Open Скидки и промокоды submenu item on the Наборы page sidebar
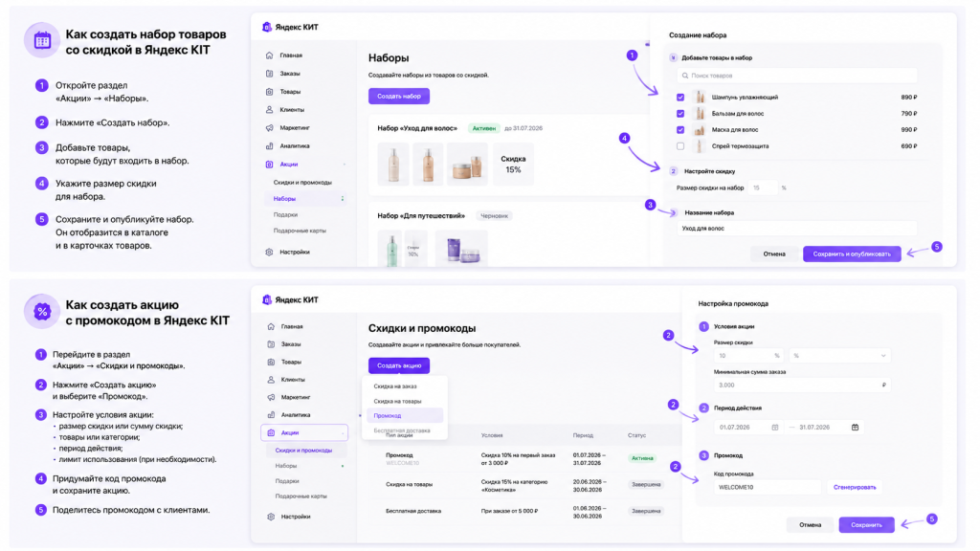The height and width of the screenshot is (551, 980). pos(302,183)
